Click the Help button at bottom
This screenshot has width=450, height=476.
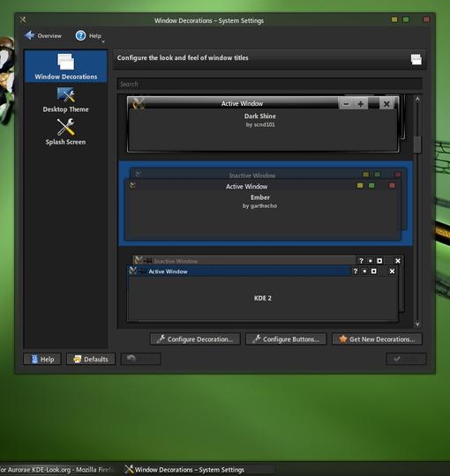[x=42, y=359]
